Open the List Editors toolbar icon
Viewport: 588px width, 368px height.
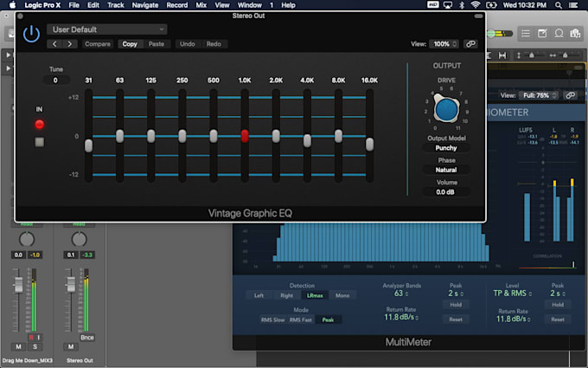(526, 34)
